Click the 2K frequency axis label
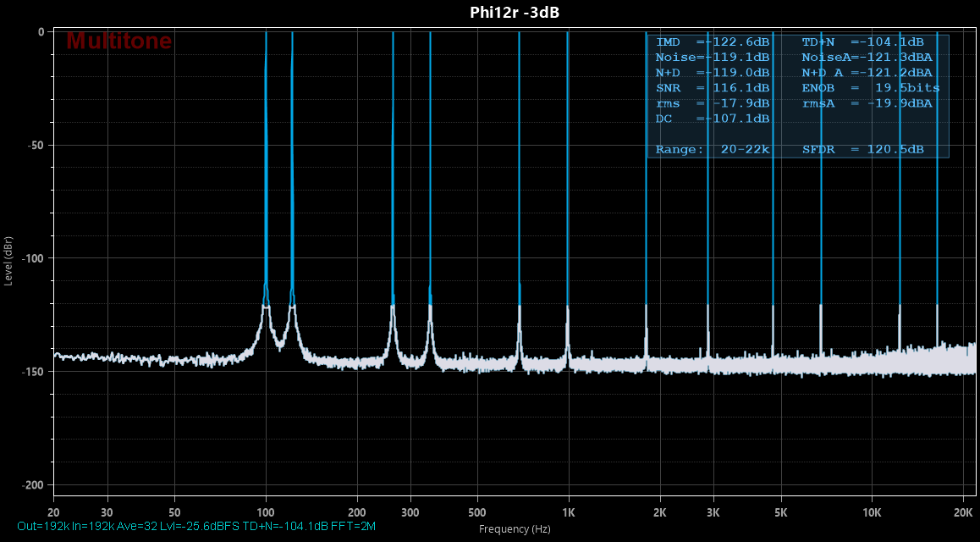980x542 pixels. [x=659, y=513]
